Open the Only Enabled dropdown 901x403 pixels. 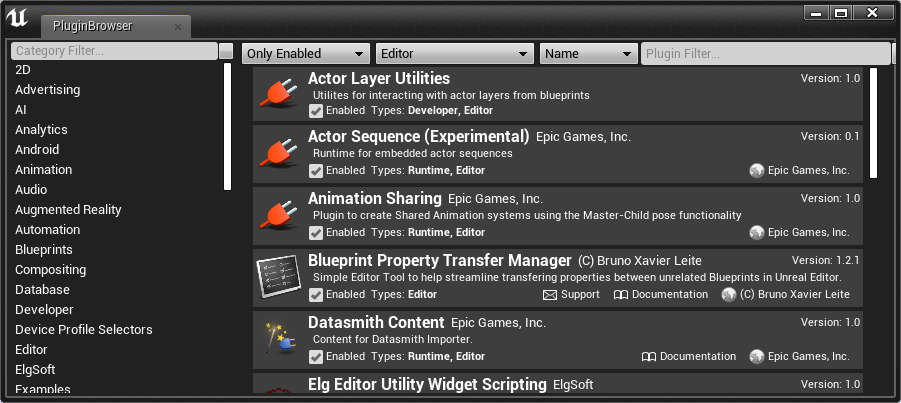pos(305,54)
